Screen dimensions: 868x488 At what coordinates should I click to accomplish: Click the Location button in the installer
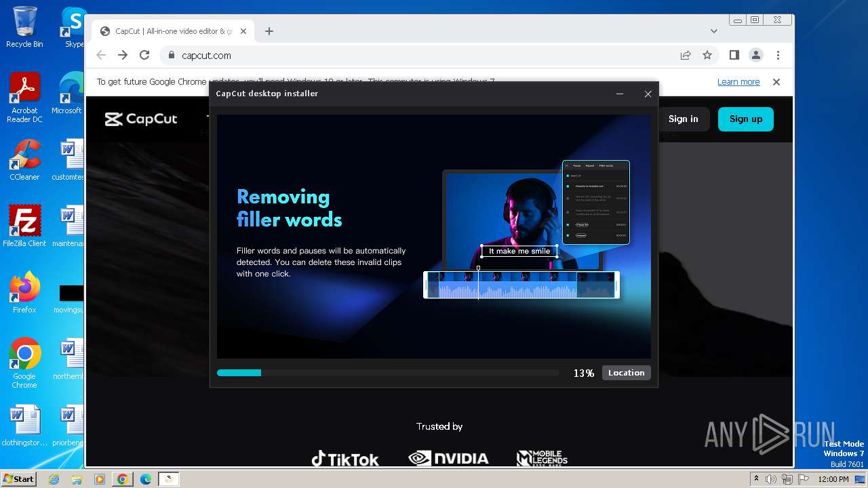point(626,373)
